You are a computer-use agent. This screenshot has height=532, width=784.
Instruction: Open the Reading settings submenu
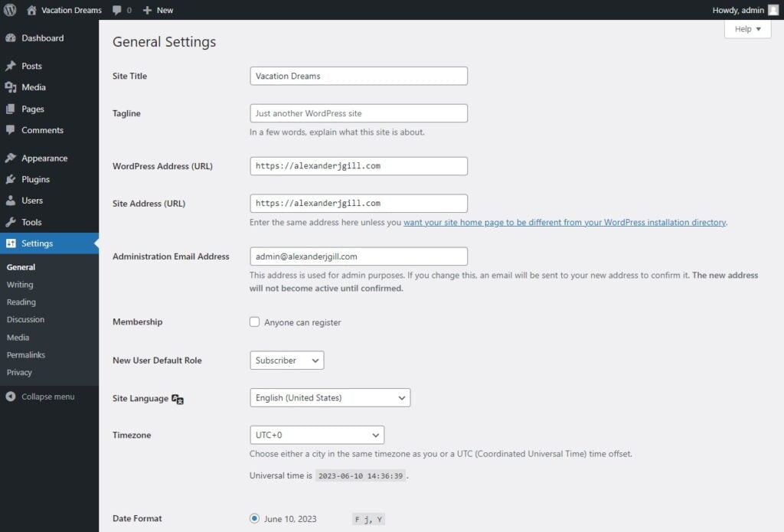tap(21, 302)
